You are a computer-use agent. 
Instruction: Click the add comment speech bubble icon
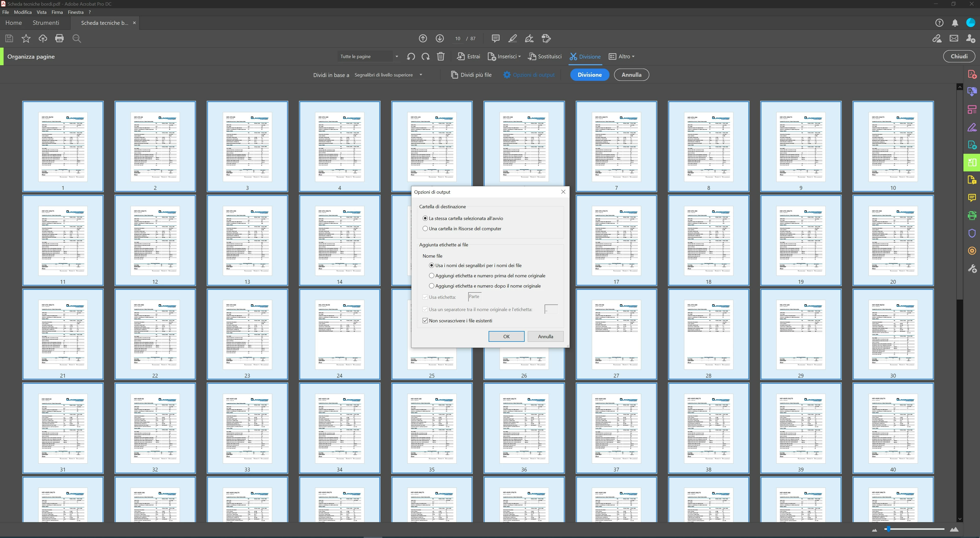(495, 38)
